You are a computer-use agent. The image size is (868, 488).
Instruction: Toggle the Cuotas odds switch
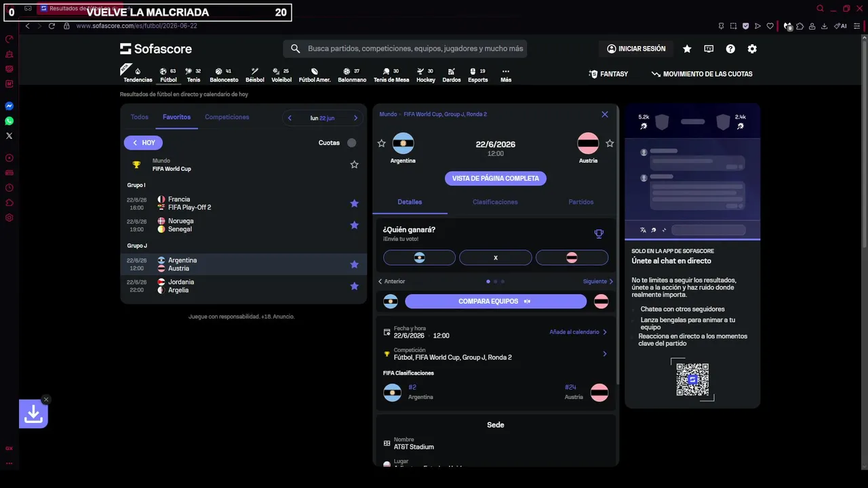[x=351, y=142]
